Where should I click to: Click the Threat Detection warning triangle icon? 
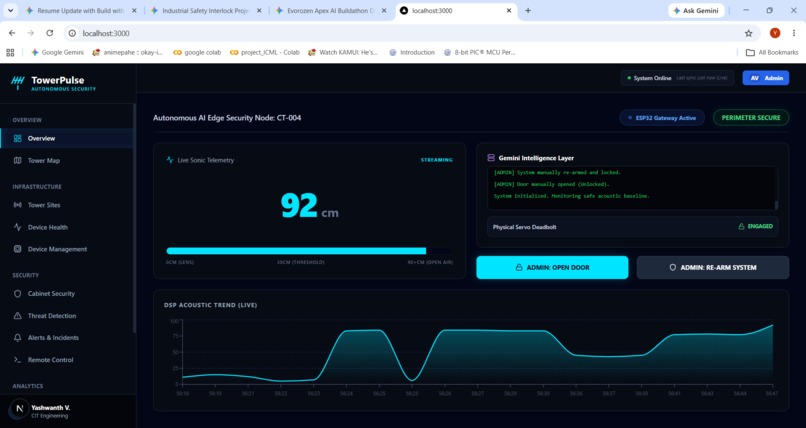17,315
